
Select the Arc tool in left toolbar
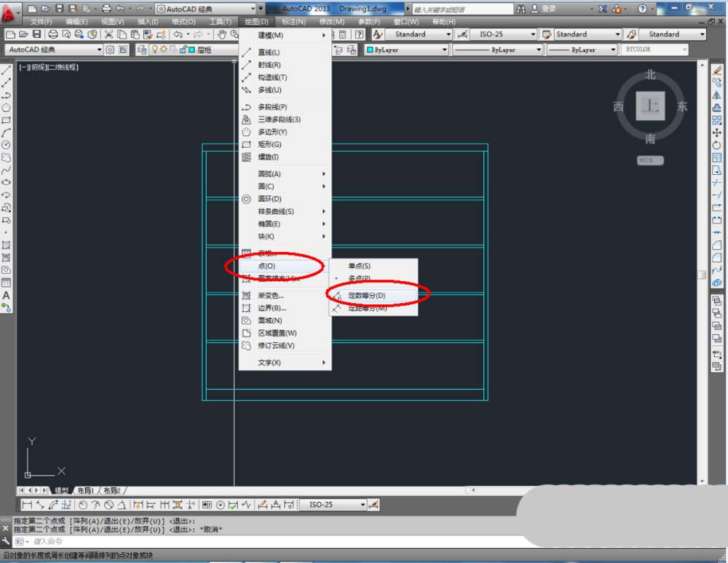pyautogui.click(x=6, y=133)
